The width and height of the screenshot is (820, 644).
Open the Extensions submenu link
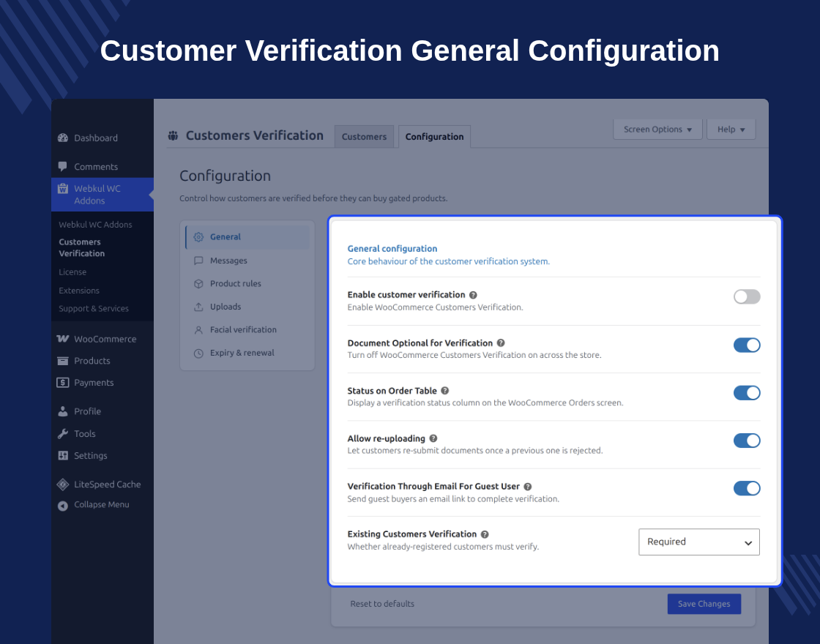tap(79, 291)
